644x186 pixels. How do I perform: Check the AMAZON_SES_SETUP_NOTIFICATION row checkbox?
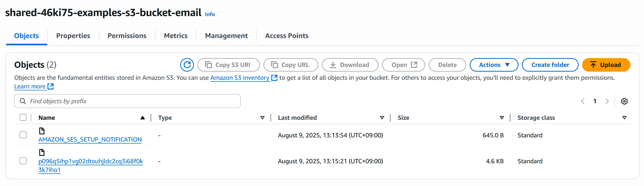(x=23, y=135)
